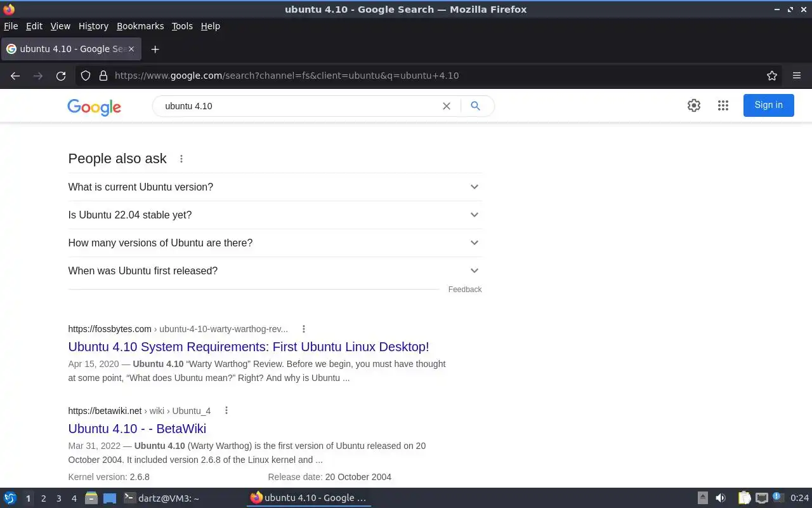Open the Firefox hamburger menu
The image size is (812, 508).
point(797,76)
